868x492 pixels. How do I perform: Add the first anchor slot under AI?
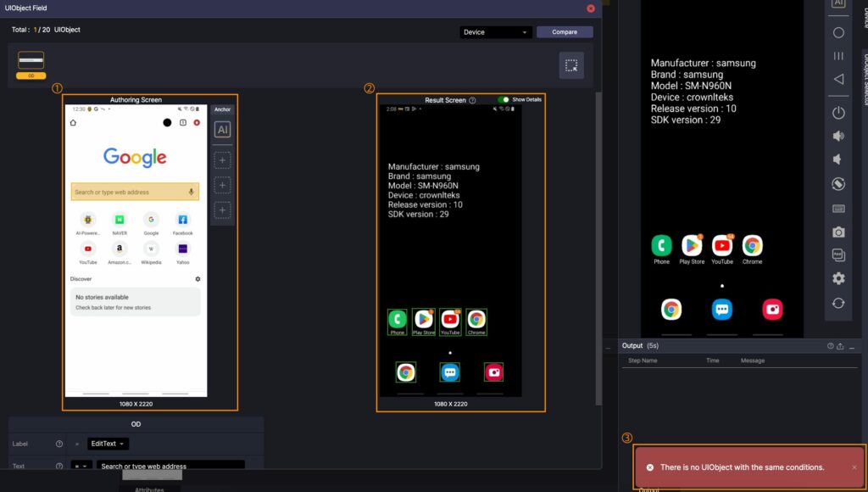223,160
